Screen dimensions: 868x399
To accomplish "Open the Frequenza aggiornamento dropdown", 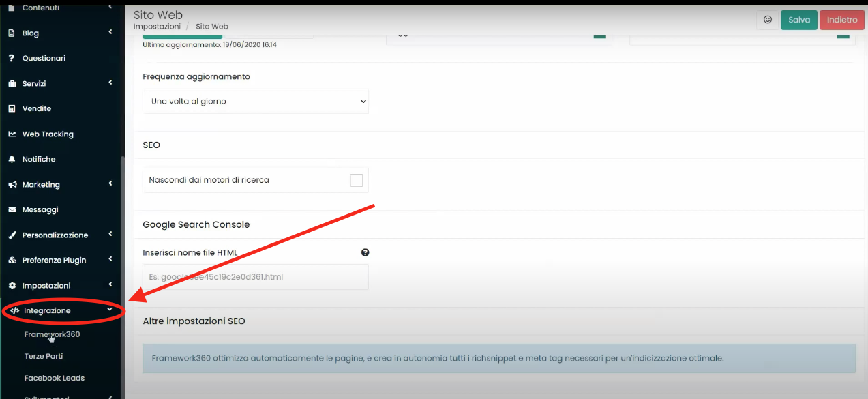I will (256, 101).
